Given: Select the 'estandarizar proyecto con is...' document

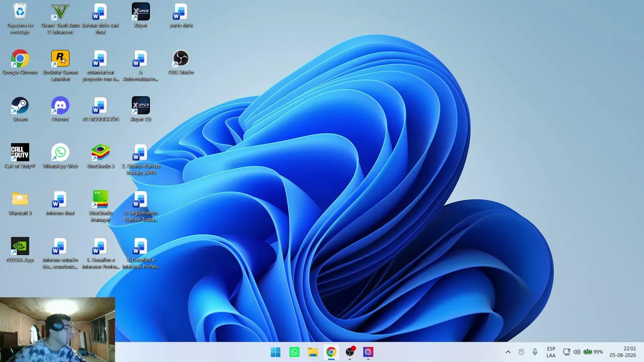Looking at the screenshot, I should pyautogui.click(x=101, y=66).
